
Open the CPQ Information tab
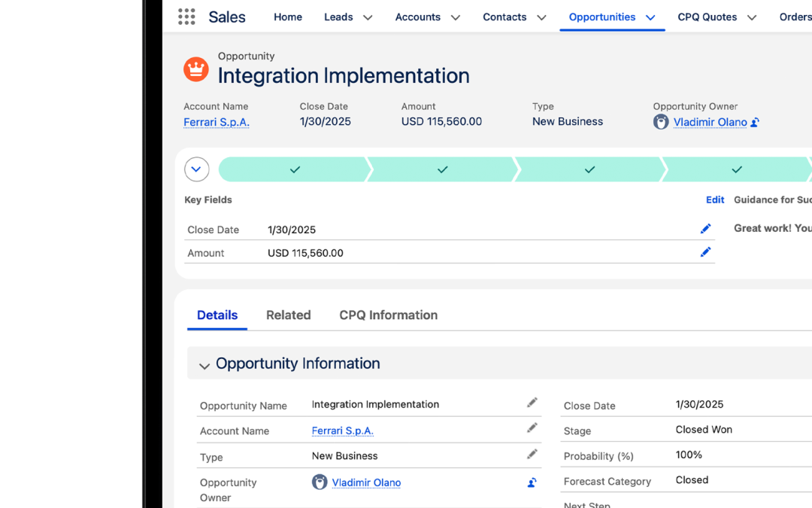point(388,315)
